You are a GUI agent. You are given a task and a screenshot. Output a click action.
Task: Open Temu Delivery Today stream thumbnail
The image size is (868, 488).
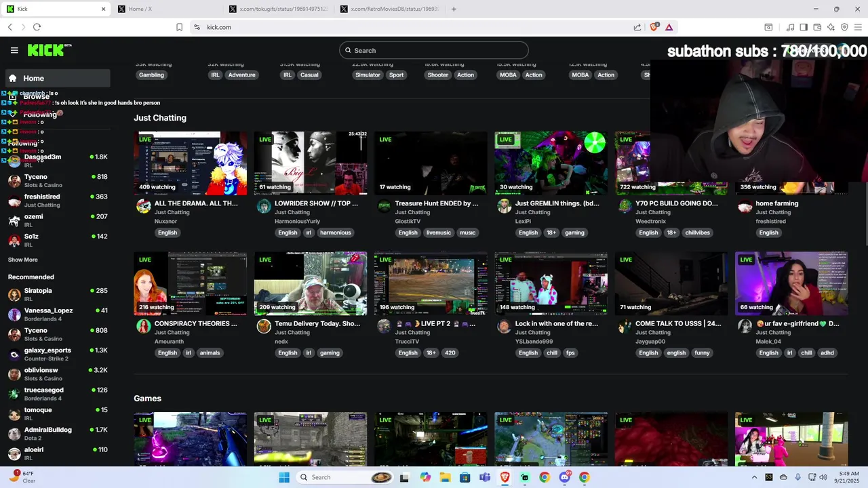(311, 283)
